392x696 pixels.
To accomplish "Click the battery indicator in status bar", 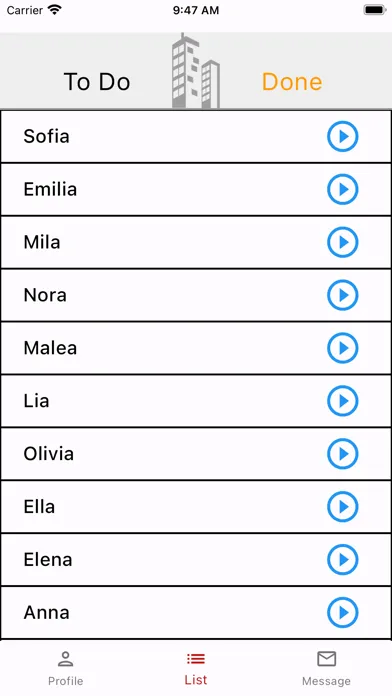I will [x=375, y=10].
